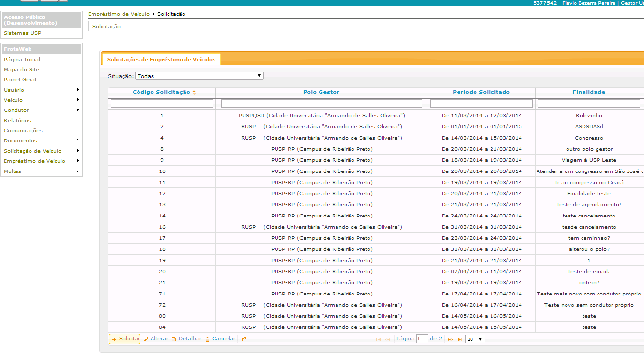Expand Solicitação de Veículo submenu arrow
This screenshot has width=644, height=357.
coord(77,151)
